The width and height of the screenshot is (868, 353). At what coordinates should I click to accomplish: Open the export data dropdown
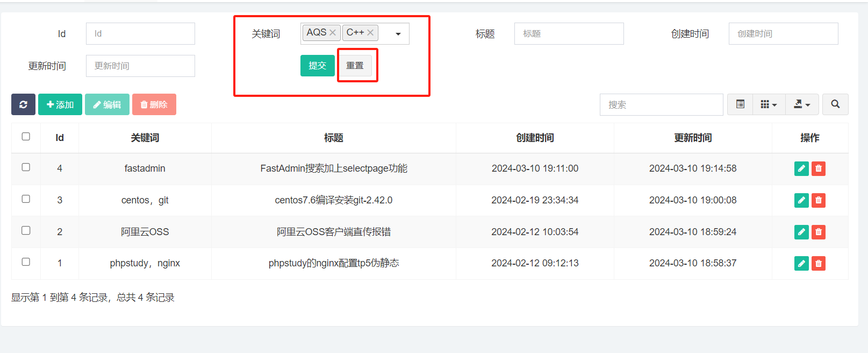[x=802, y=104]
